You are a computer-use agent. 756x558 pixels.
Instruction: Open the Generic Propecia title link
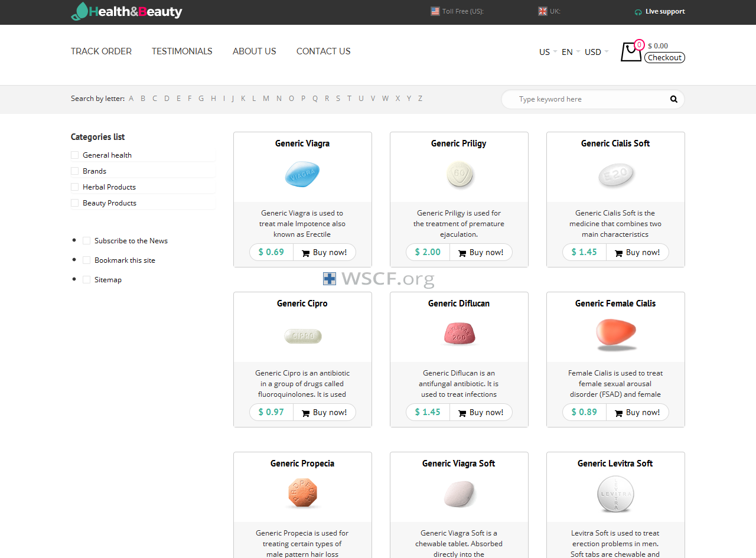coord(302,464)
